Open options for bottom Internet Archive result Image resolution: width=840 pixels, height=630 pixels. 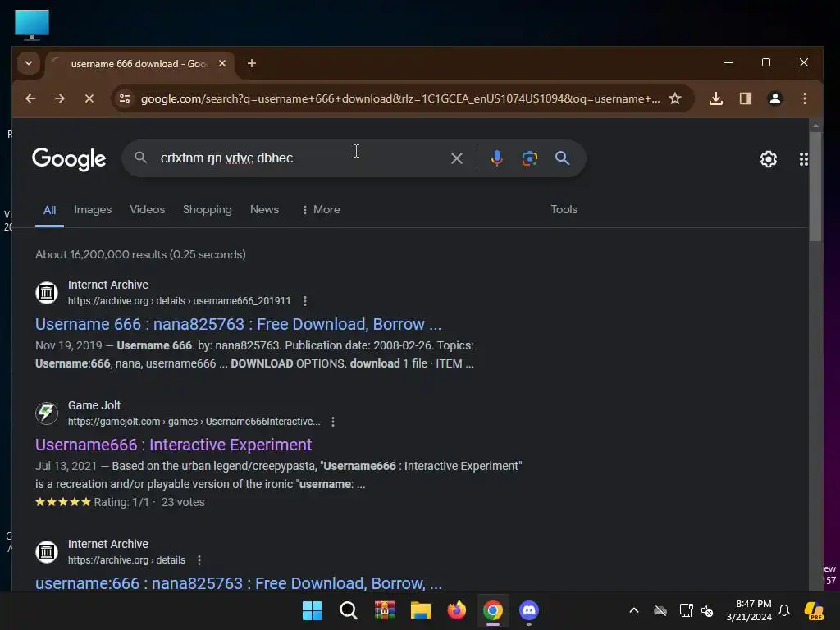click(x=199, y=560)
